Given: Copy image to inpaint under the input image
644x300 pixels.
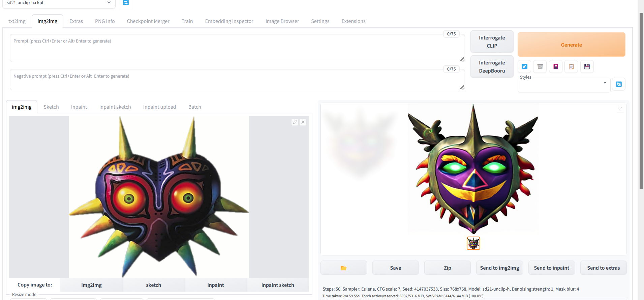Looking at the screenshot, I should click(216, 285).
